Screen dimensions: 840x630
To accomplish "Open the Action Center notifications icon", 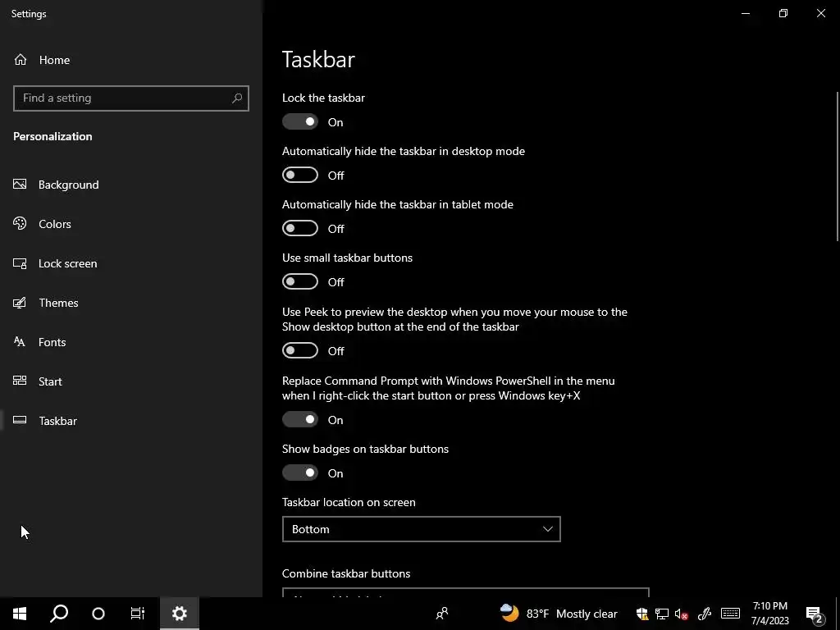I will pyautogui.click(x=815, y=614).
